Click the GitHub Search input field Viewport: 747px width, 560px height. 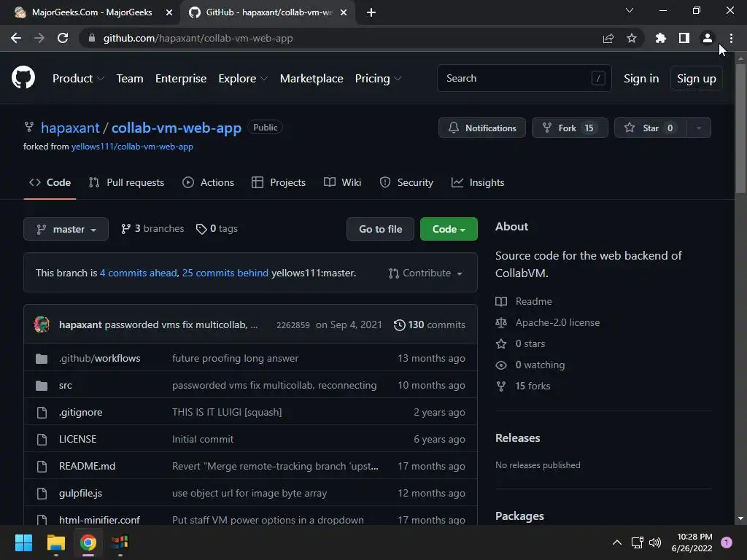pyautogui.click(x=524, y=78)
